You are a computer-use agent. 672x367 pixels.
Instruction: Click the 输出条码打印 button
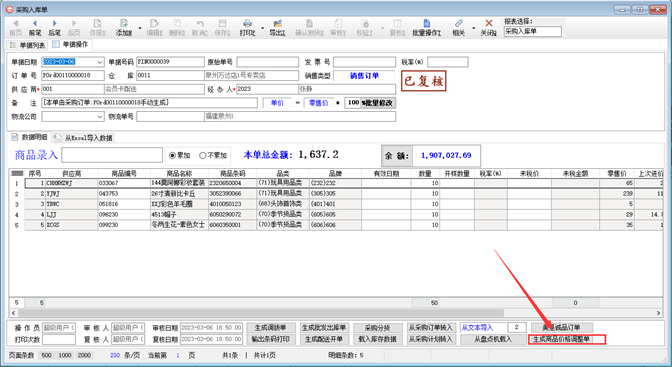(270, 340)
